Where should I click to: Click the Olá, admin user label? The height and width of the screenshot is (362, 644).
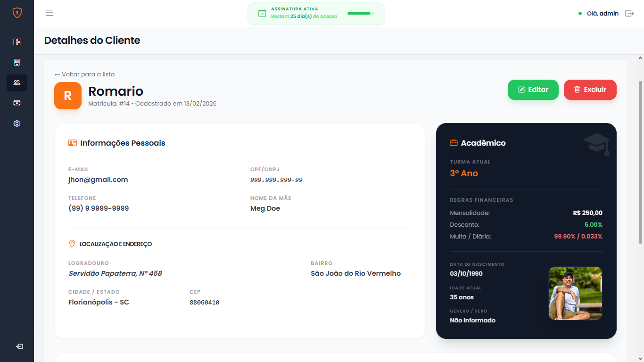coord(602,14)
